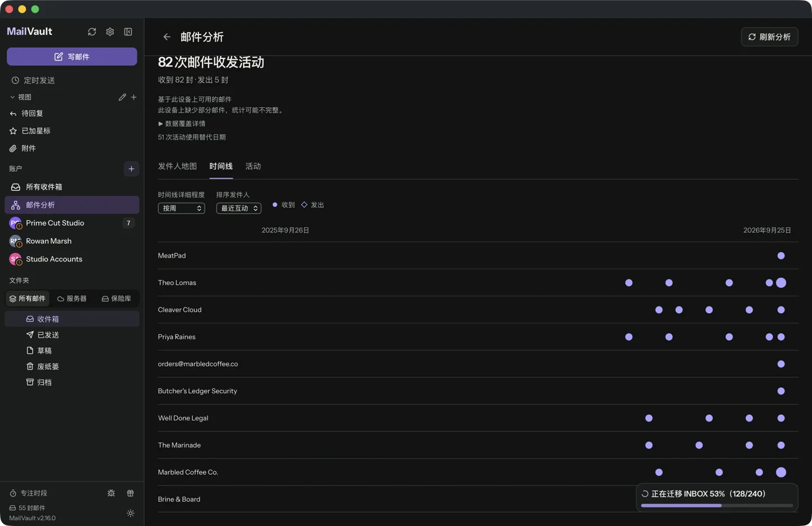Add a new view using plus icon beside 视图
This screenshot has height=526, width=812.
(134, 97)
